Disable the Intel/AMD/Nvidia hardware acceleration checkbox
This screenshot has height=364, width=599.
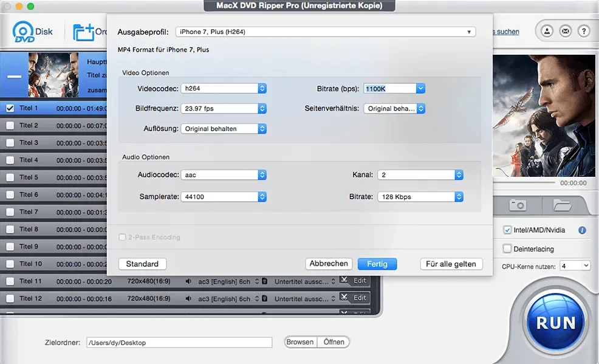point(507,230)
